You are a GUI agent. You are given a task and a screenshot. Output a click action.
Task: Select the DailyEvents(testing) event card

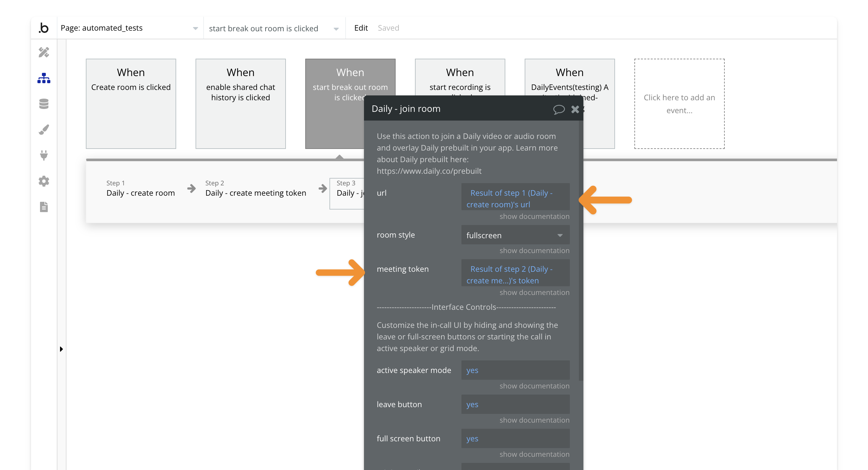[x=570, y=77]
